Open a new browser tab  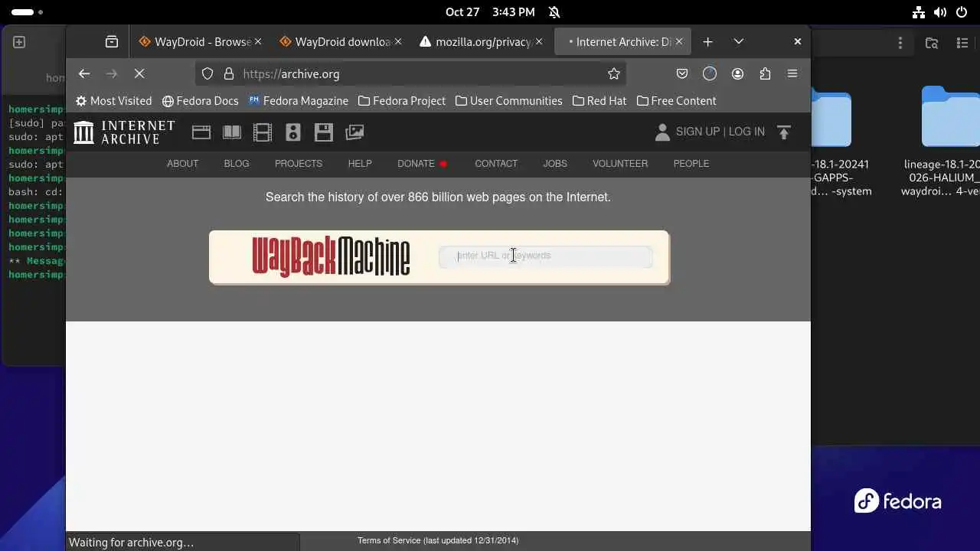707,42
